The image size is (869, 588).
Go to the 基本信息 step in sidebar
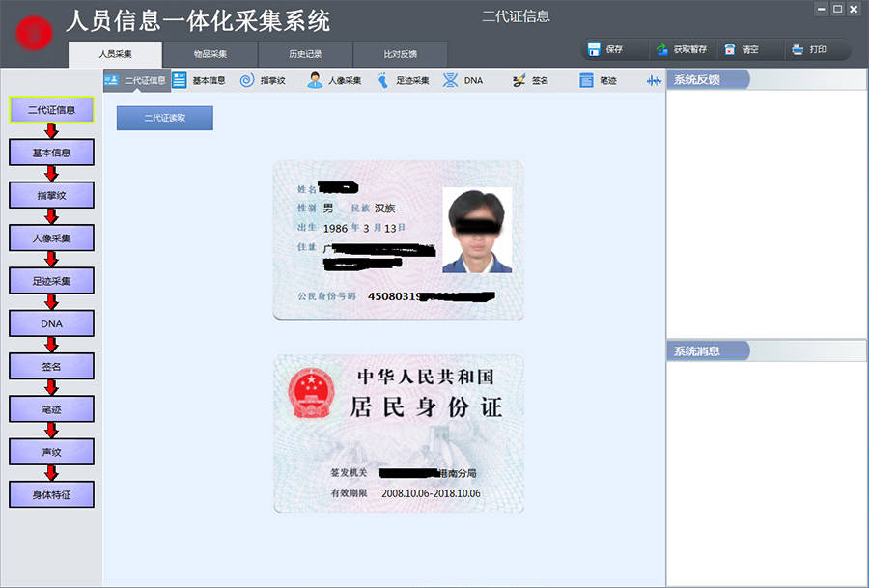[x=51, y=153]
